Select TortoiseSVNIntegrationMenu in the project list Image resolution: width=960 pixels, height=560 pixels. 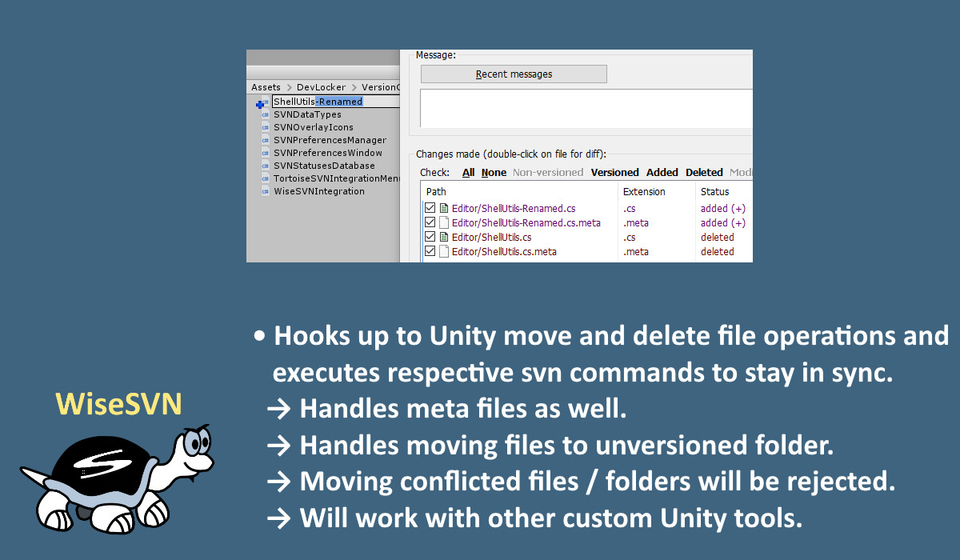337,178
